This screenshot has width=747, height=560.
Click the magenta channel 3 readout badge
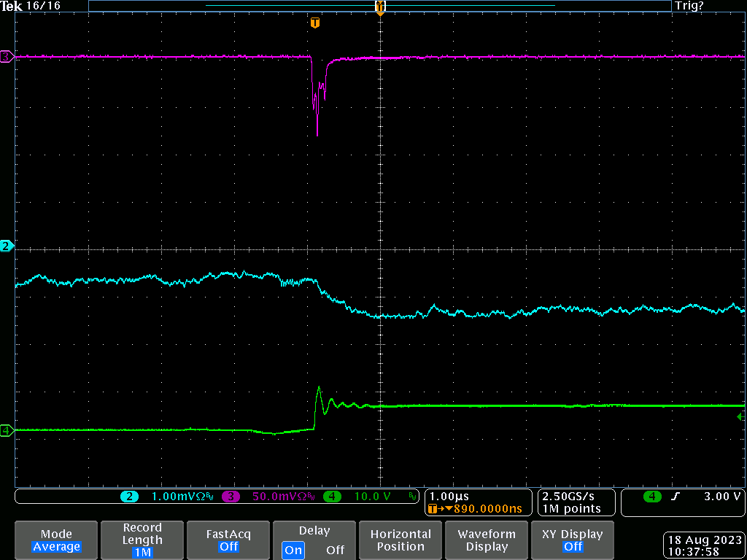pyautogui.click(x=231, y=497)
